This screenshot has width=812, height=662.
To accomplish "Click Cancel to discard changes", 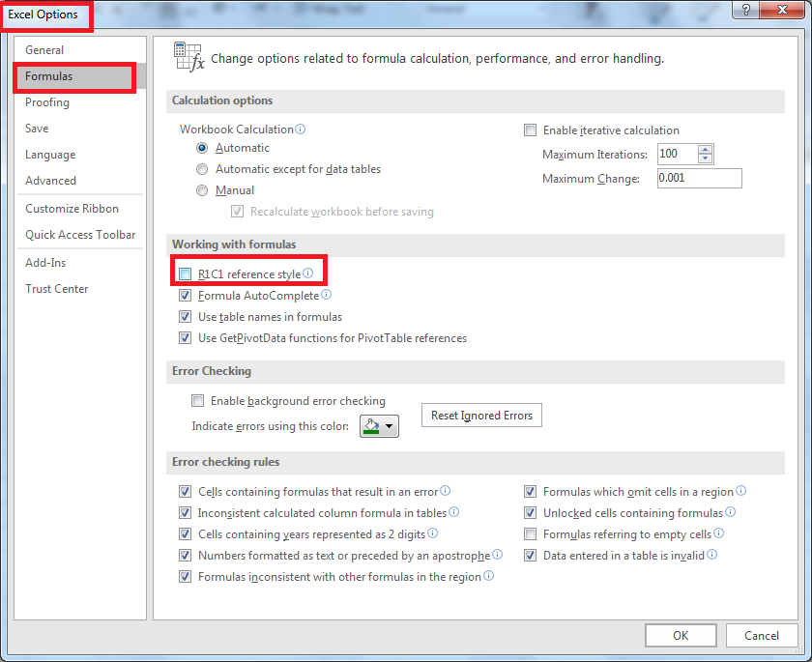I will click(x=762, y=635).
